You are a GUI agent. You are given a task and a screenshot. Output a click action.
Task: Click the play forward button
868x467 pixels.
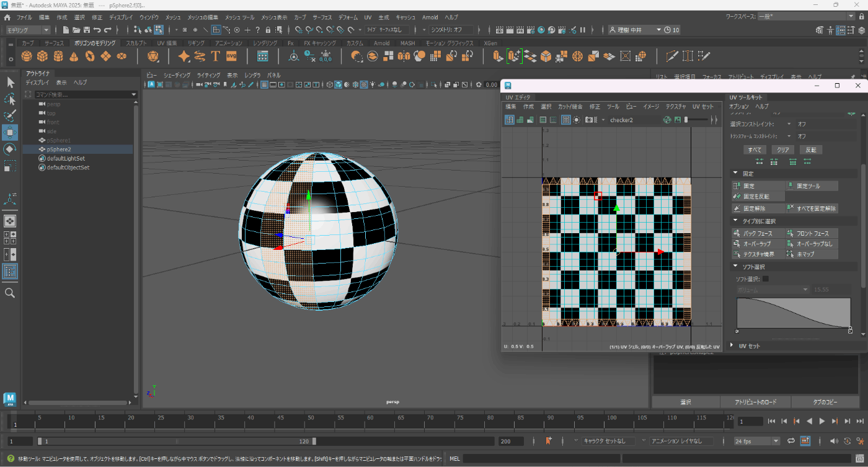coord(822,421)
